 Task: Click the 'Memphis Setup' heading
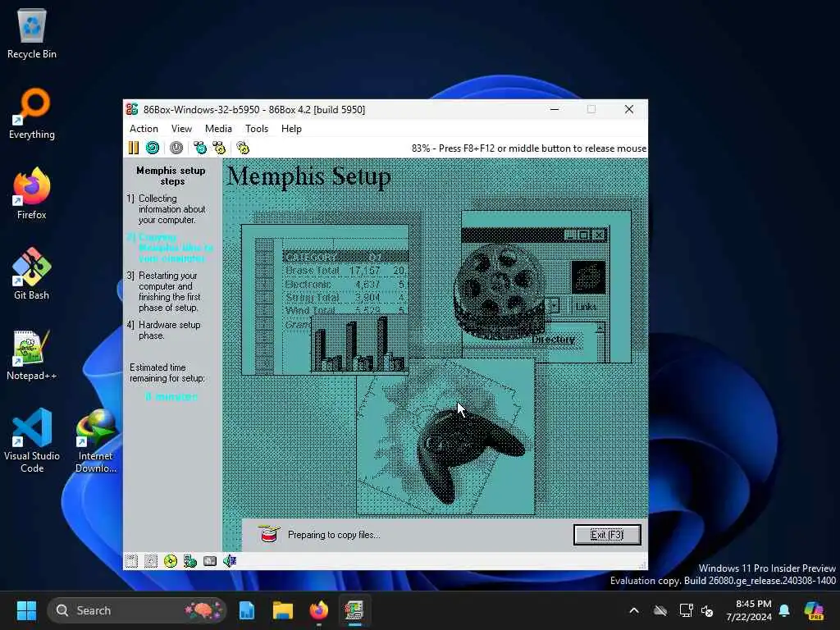309,177
